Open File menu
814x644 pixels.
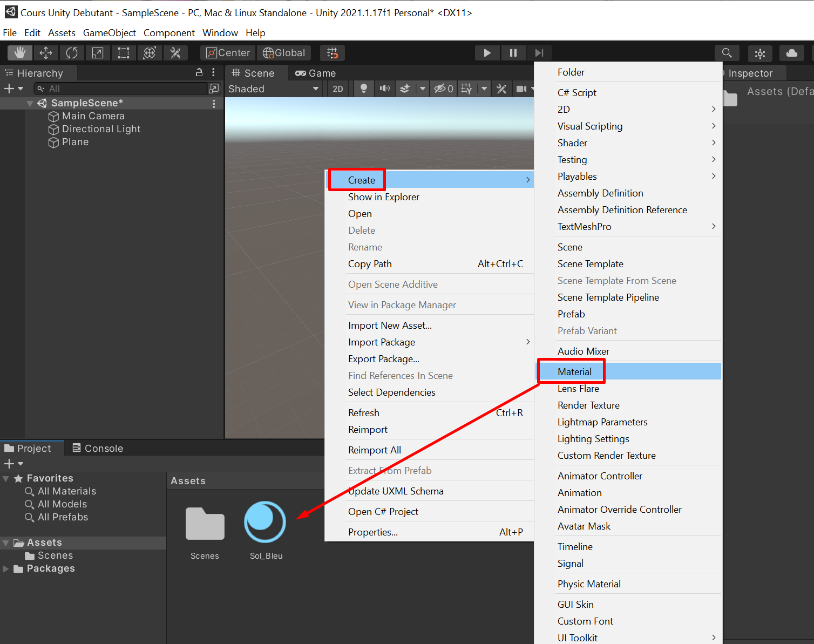pos(10,33)
